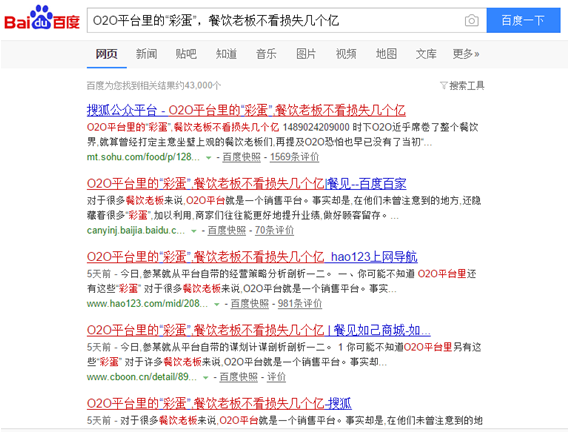The width and height of the screenshot is (569, 433).
Task: Switch to the 文库 tab
Action: click(x=426, y=54)
